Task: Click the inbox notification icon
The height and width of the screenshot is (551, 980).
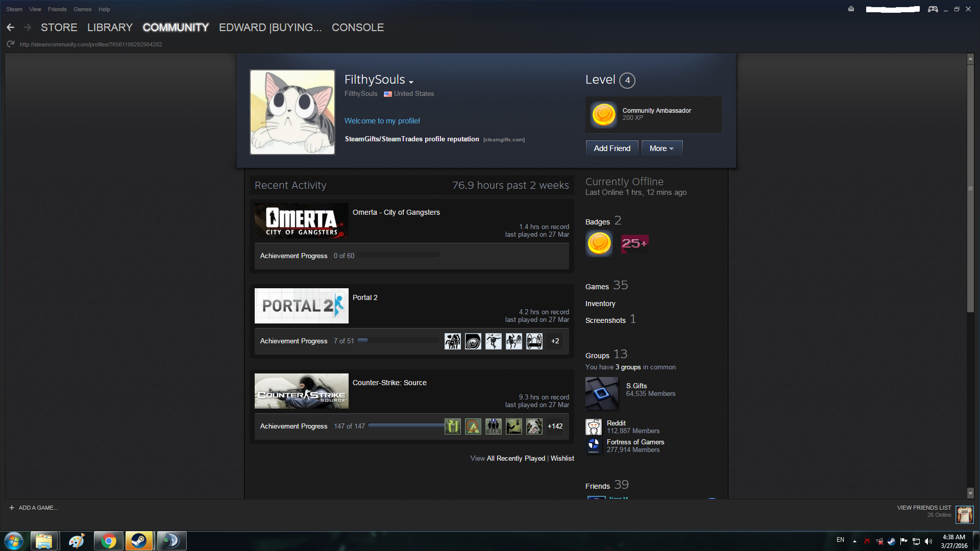Action: coord(851,9)
